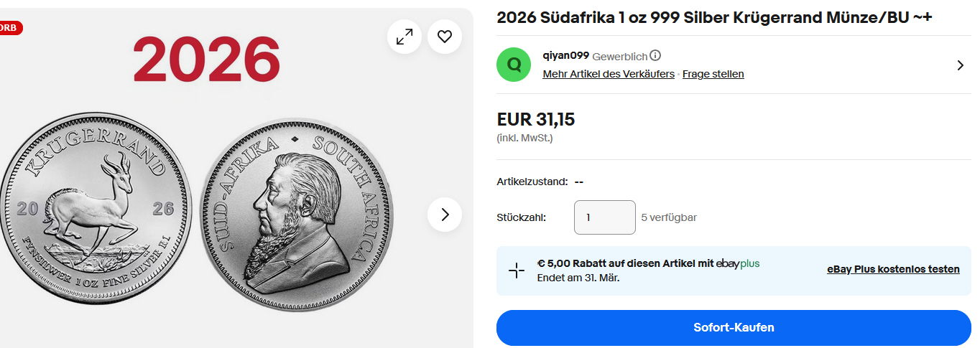Click eBay Plus kostenlos testen link

[x=893, y=269]
